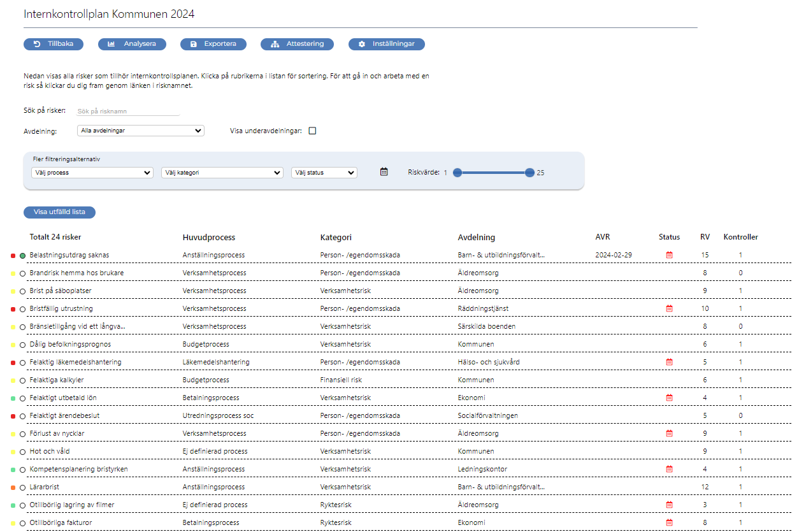This screenshot has height=532, width=799.
Task: Enable the Visa underavdelningar checkbox
Action: 312,131
